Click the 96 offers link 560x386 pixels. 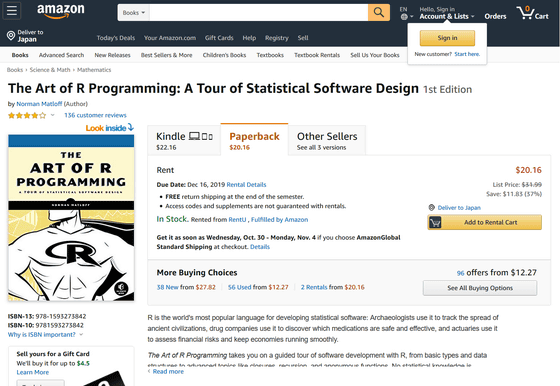pos(460,273)
